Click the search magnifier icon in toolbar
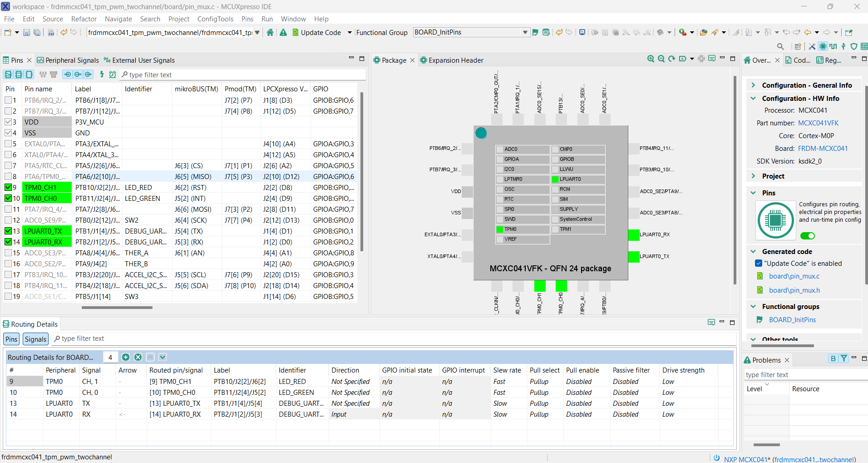Image resolution: width=868 pixels, height=463 pixels. tap(780, 46)
